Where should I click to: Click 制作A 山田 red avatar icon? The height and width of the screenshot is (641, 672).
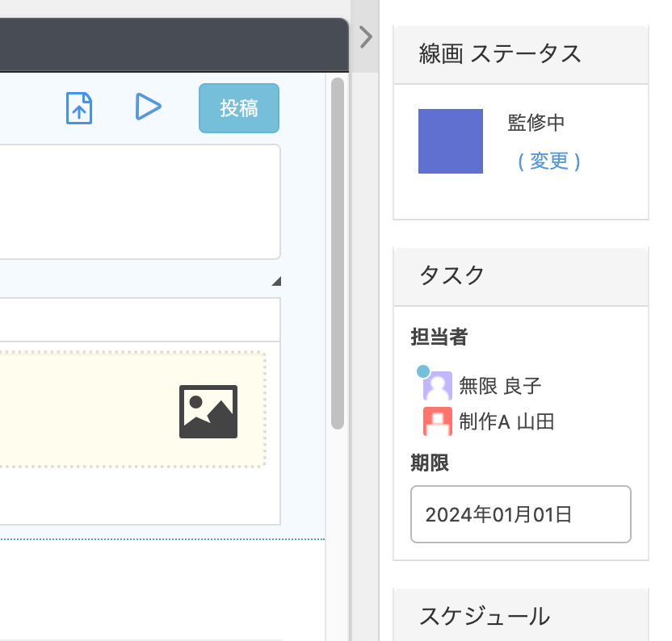click(438, 421)
